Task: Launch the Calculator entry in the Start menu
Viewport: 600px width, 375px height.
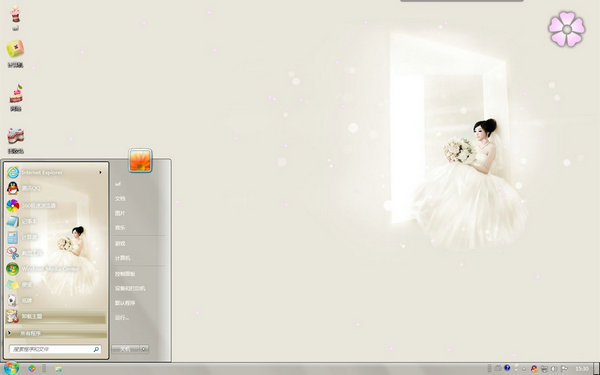Action: [56, 237]
